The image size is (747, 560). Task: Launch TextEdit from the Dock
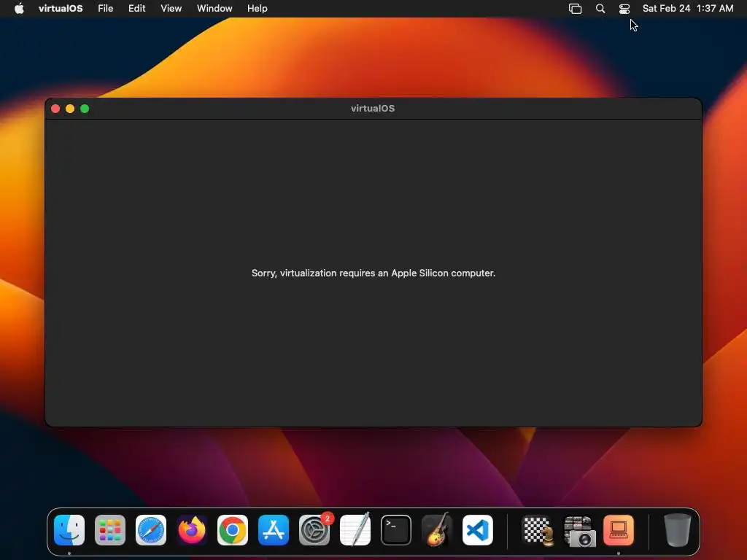click(355, 530)
